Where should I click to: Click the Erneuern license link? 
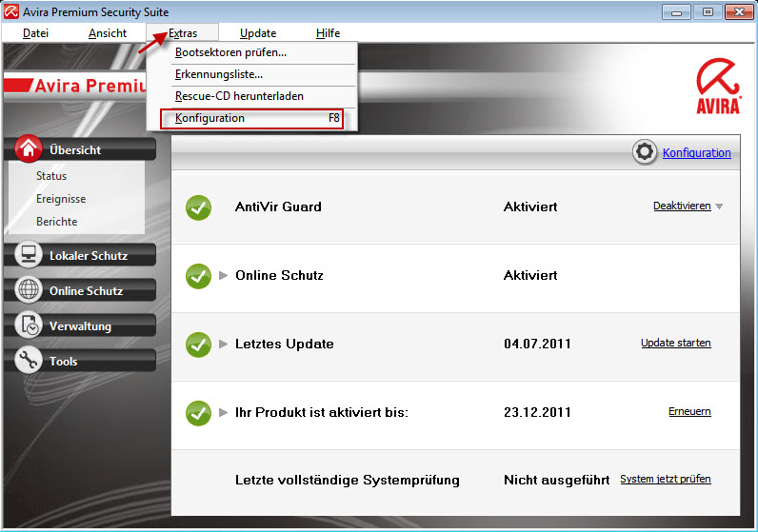coord(689,411)
